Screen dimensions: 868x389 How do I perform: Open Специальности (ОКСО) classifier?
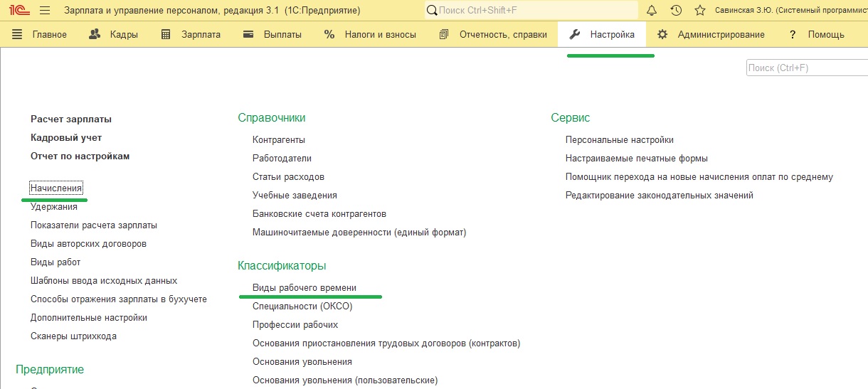click(x=302, y=307)
